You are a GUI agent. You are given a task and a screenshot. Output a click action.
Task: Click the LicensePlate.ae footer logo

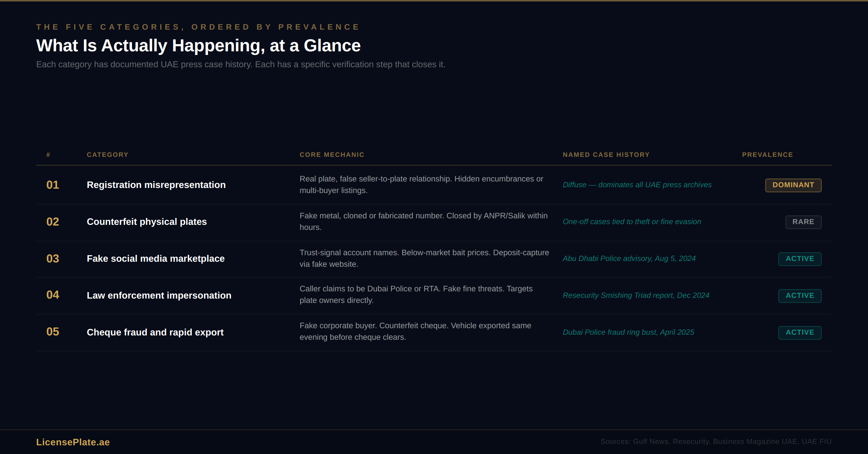click(x=73, y=442)
